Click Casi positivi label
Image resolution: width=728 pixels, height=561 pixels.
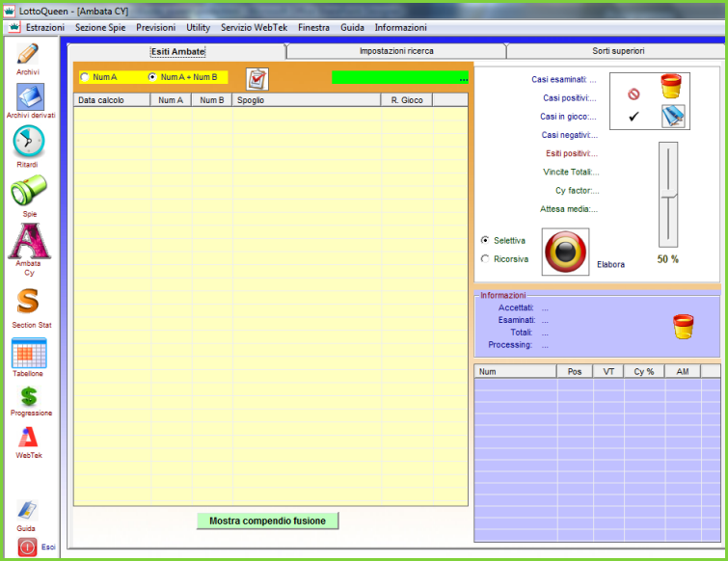[570, 98]
